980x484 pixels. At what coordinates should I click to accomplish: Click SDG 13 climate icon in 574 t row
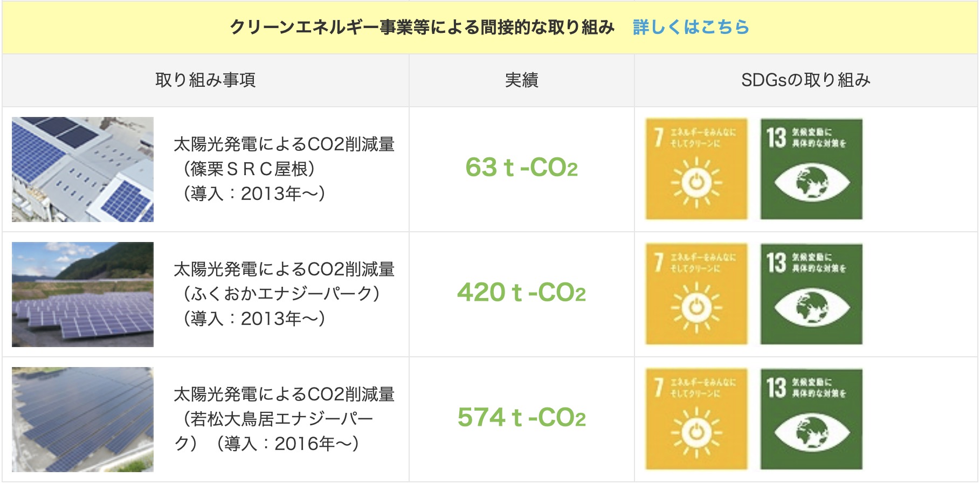811,419
